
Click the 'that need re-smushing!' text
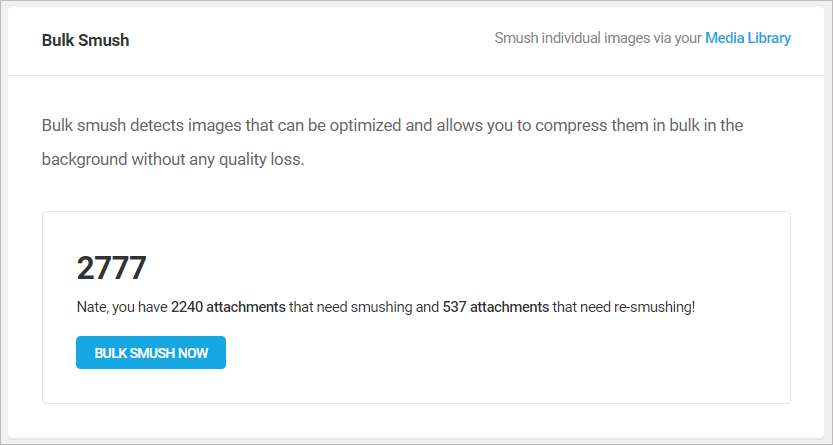click(624, 307)
